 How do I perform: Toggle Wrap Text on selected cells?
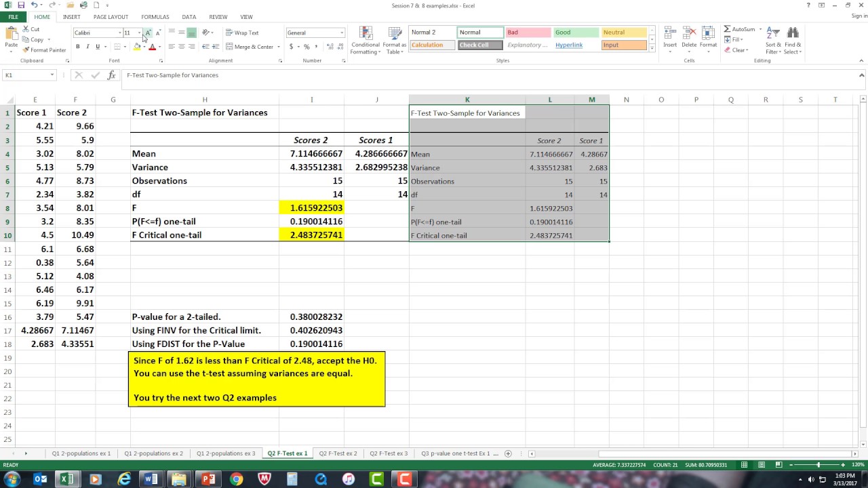coord(242,33)
